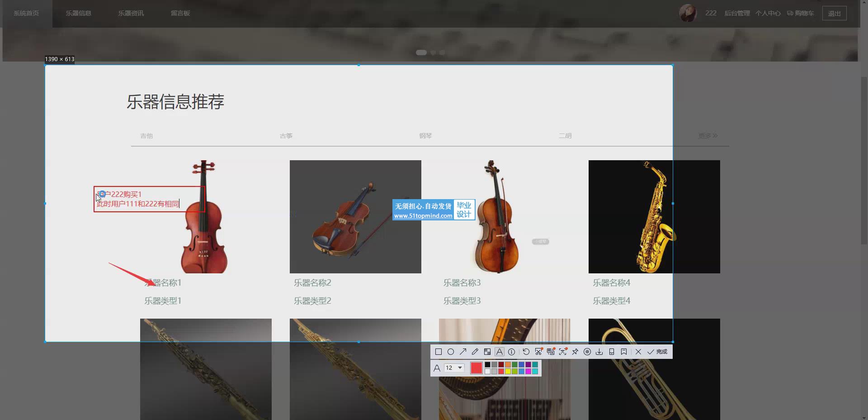Save the screenshot with download icon
Screen dimensions: 868x420
tap(599, 352)
